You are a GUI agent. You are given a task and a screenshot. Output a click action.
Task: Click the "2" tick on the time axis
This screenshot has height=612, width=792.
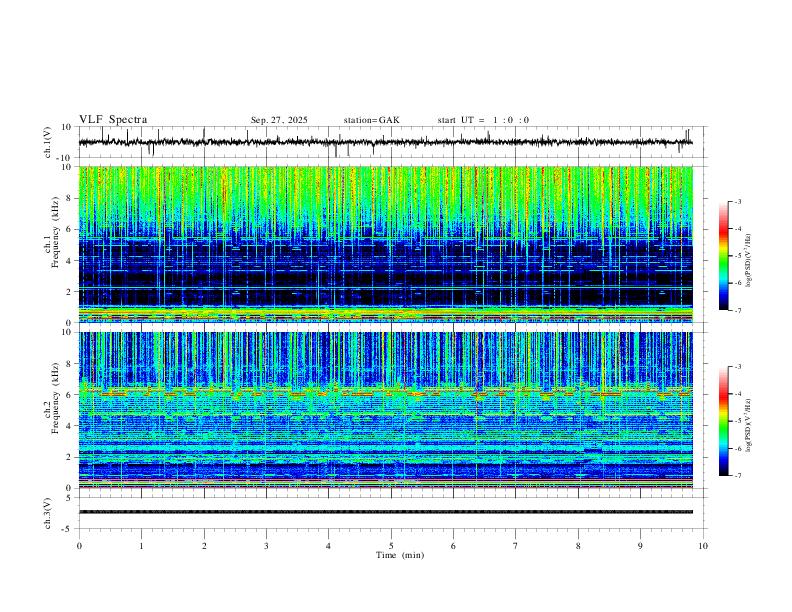click(204, 546)
